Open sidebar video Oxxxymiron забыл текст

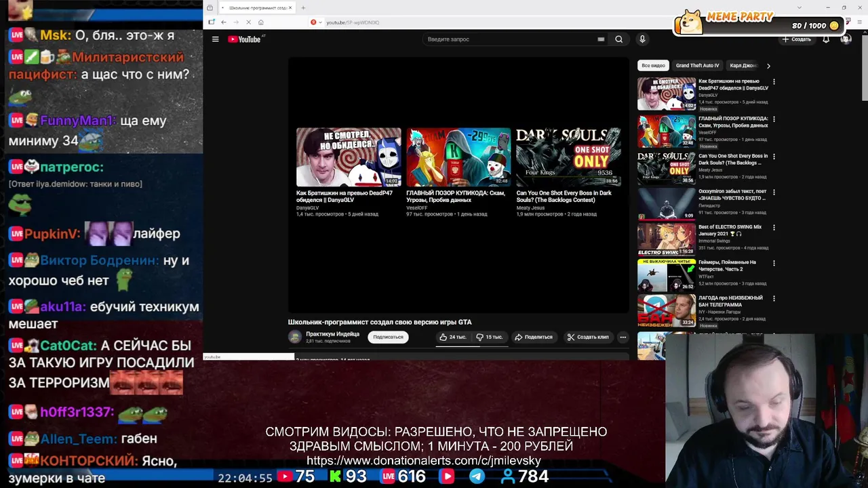pyautogui.click(x=732, y=195)
